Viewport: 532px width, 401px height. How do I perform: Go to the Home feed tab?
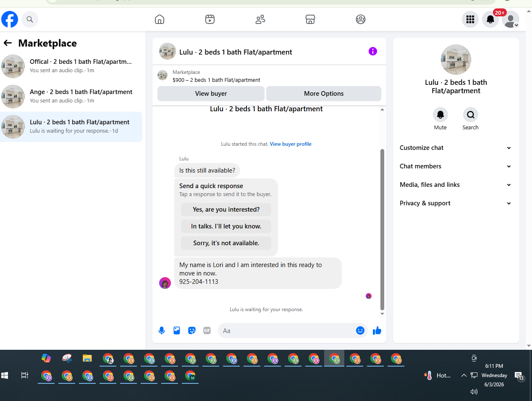click(x=160, y=19)
